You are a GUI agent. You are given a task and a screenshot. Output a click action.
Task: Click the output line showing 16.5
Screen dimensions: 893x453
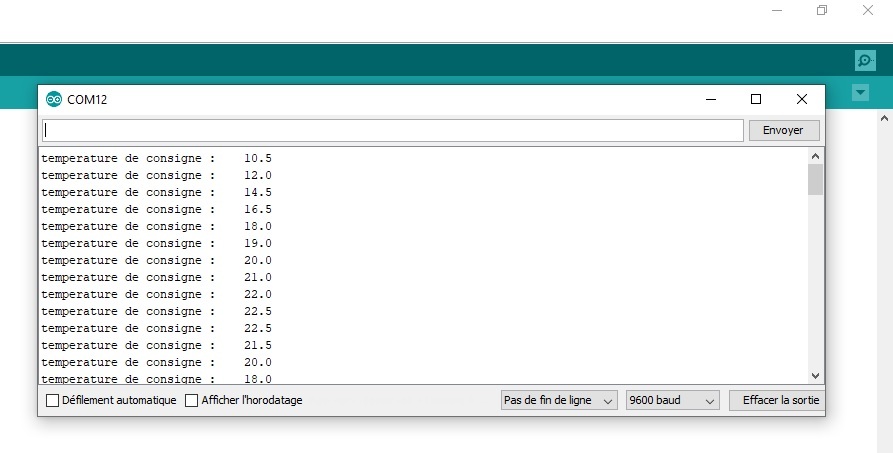tap(156, 209)
